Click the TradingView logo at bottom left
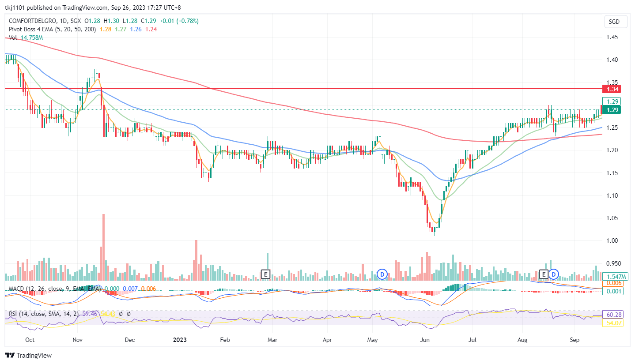 [28, 355]
